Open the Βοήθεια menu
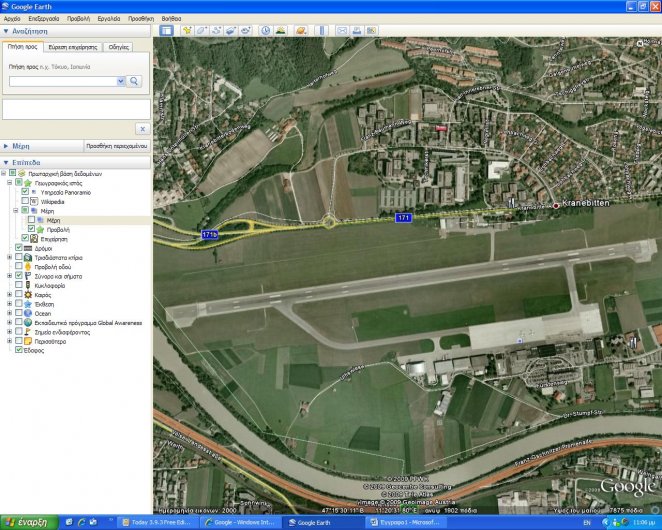662x530 pixels. pyautogui.click(x=171, y=19)
